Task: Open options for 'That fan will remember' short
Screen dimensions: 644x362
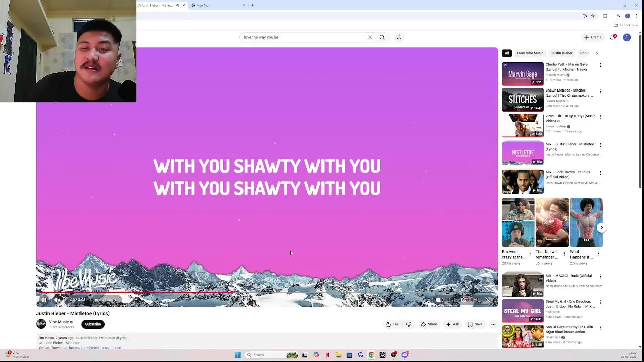Action: click(x=564, y=254)
